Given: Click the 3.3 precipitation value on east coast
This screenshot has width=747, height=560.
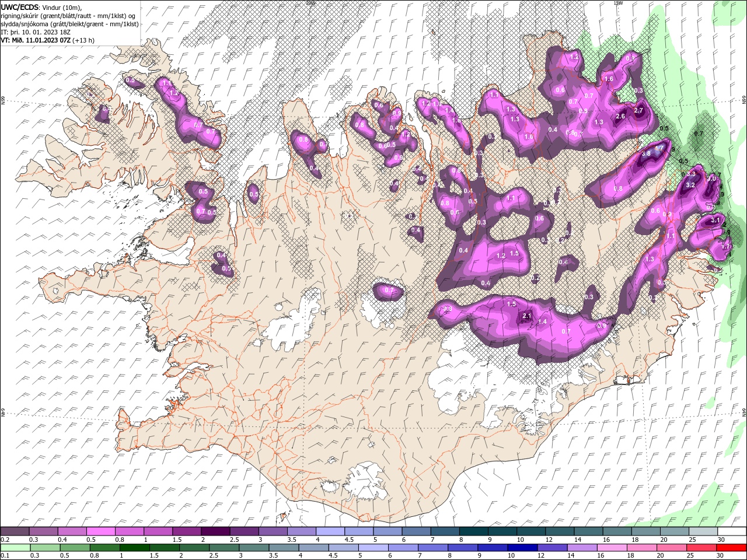Looking at the screenshot, I should [692, 174].
